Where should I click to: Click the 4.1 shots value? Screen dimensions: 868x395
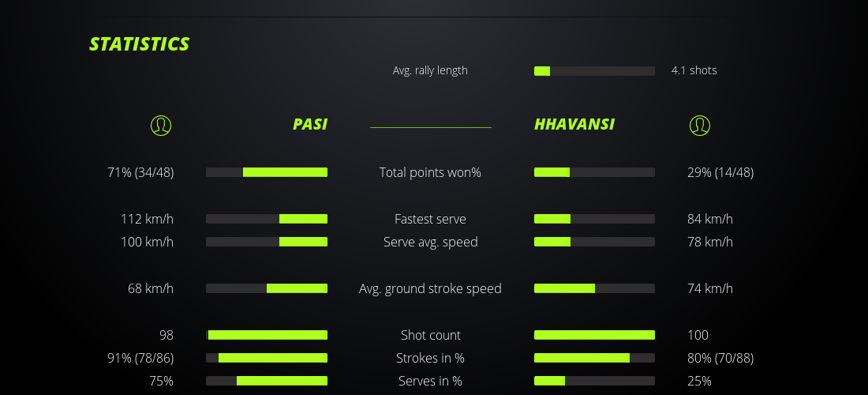(x=694, y=70)
